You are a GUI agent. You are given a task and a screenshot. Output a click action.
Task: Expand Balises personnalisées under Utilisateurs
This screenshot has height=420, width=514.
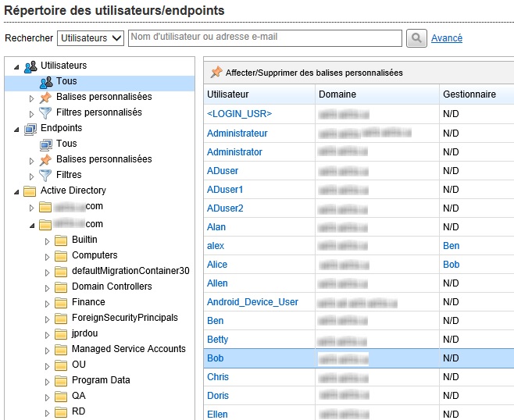click(32, 98)
